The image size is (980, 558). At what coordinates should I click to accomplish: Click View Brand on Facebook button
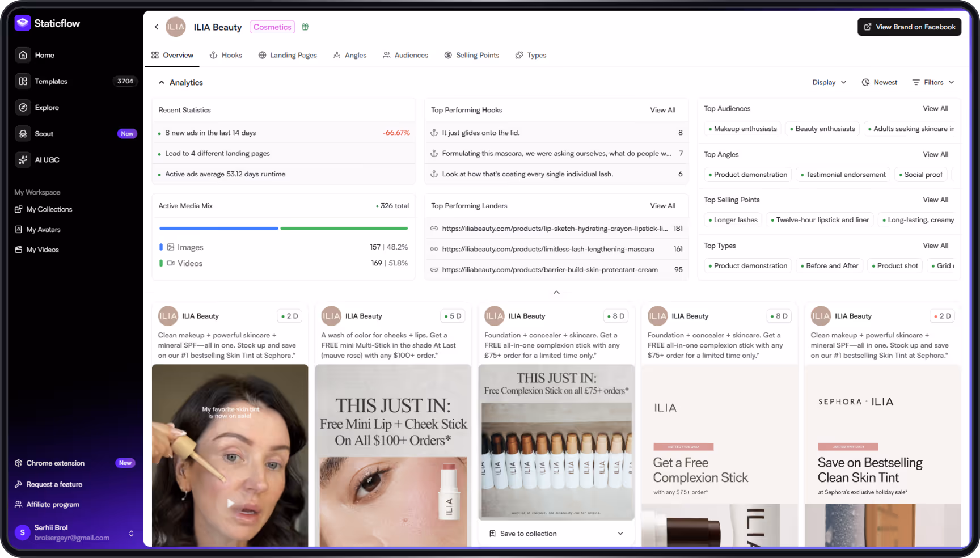coord(909,27)
